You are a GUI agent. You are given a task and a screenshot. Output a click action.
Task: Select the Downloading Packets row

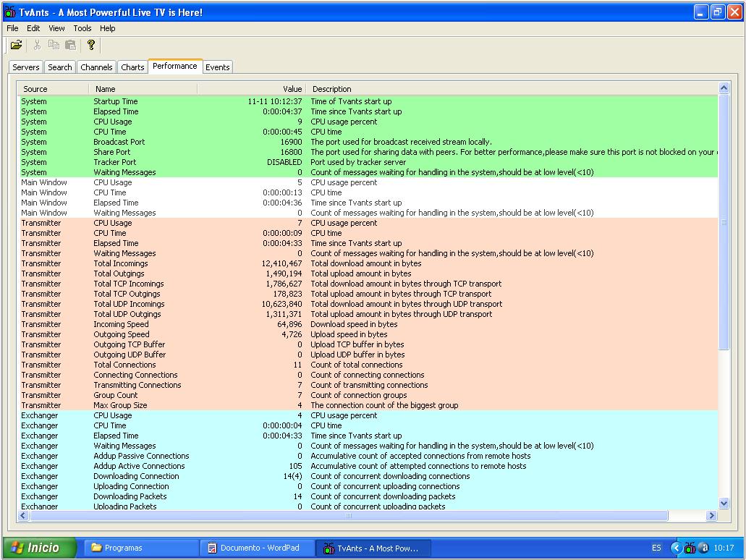click(x=368, y=496)
